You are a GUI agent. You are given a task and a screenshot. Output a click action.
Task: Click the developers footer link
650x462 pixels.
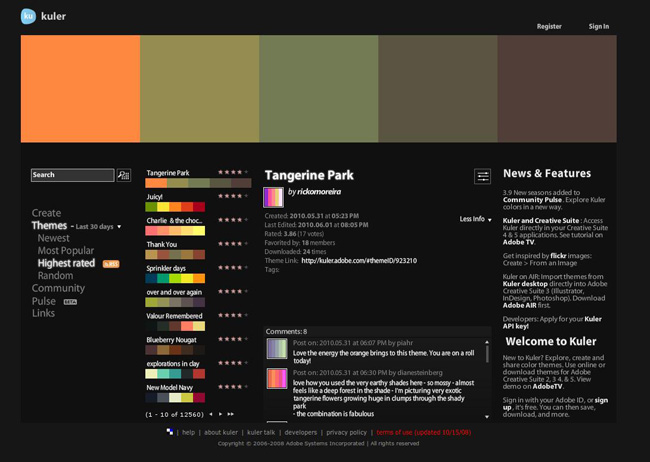pyautogui.click(x=301, y=432)
